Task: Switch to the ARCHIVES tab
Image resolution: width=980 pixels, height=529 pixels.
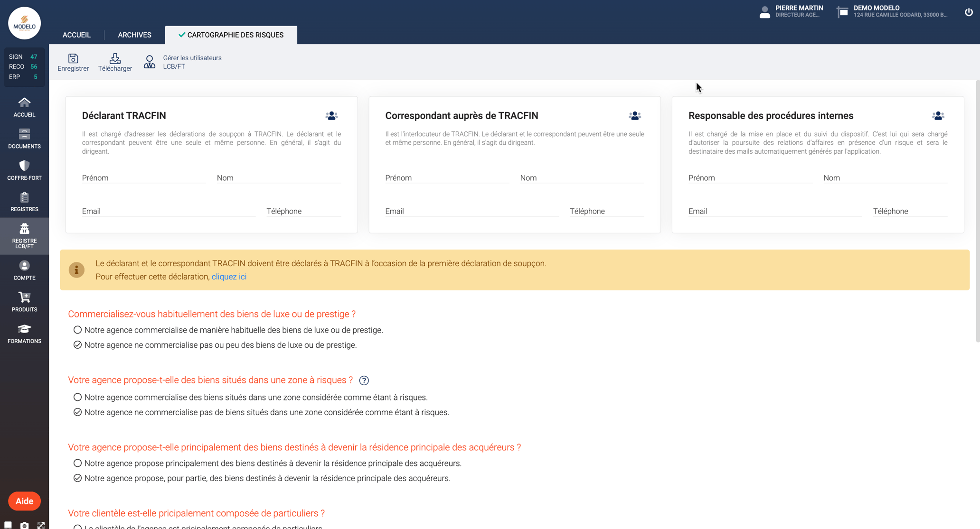Action: [134, 35]
